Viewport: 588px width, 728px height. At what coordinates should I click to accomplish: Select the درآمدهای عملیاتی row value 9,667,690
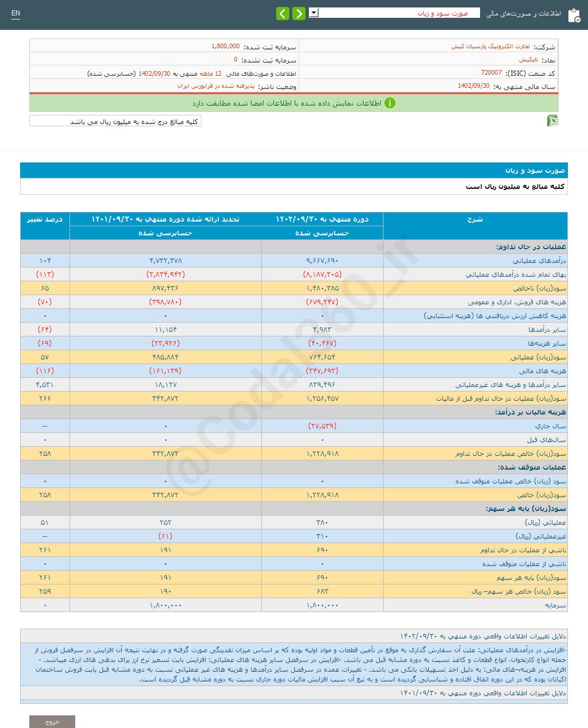click(323, 260)
